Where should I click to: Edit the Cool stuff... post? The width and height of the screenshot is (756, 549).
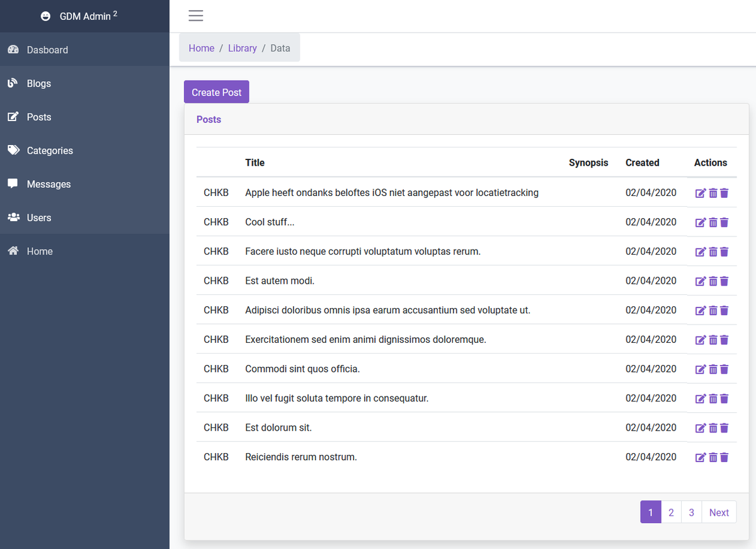701,222
